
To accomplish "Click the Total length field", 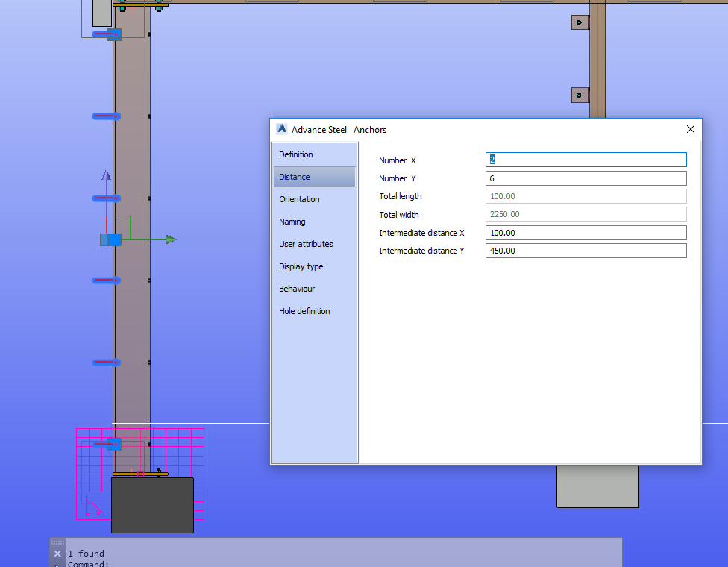I will (586, 196).
